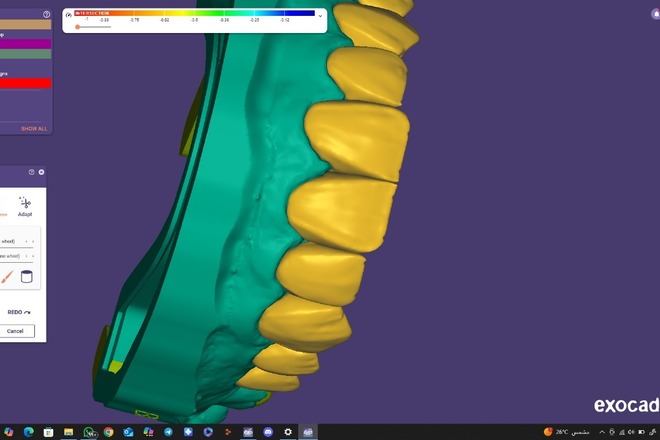This screenshot has width=660, height=440.
Task: Click the gray-green color bar in layers panel
Action: (x=25, y=54)
